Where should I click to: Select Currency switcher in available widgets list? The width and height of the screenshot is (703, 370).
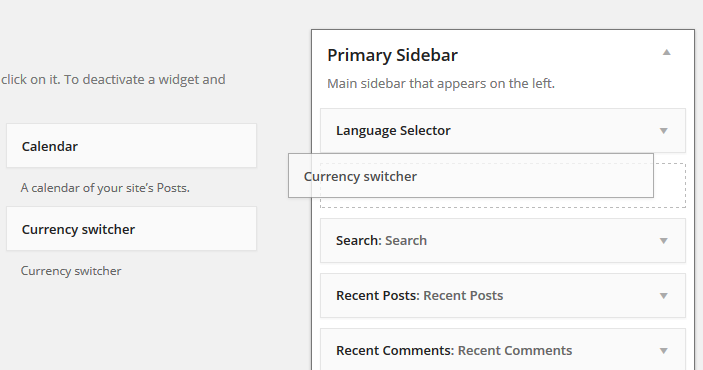click(x=131, y=229)
